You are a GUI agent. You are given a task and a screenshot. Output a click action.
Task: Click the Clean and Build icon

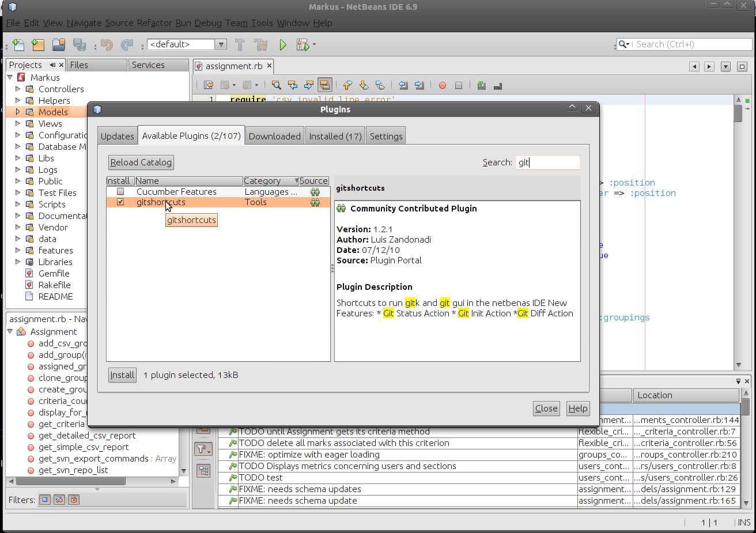pos(261,44)
